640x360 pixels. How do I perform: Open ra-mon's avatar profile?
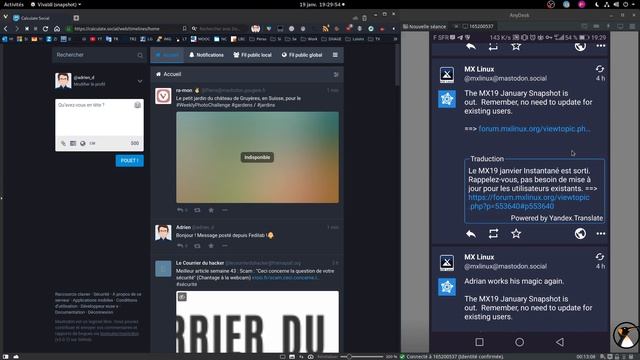click(x=163, y=96)
